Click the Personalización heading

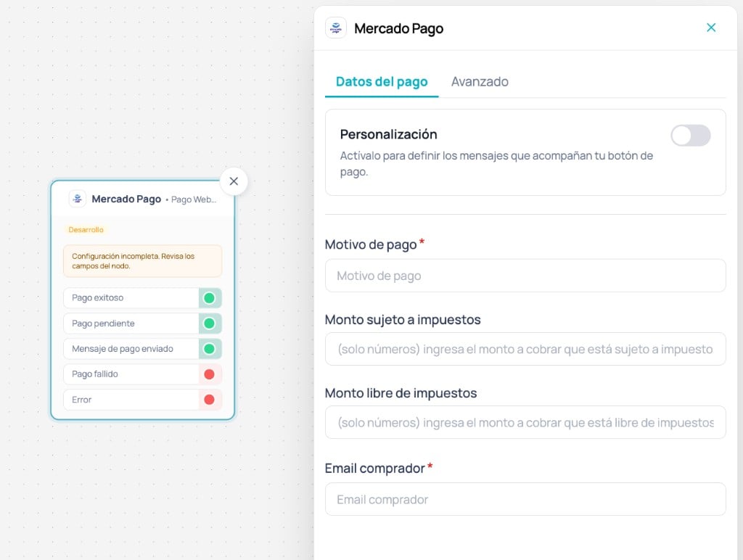click(x=389, y=134)
